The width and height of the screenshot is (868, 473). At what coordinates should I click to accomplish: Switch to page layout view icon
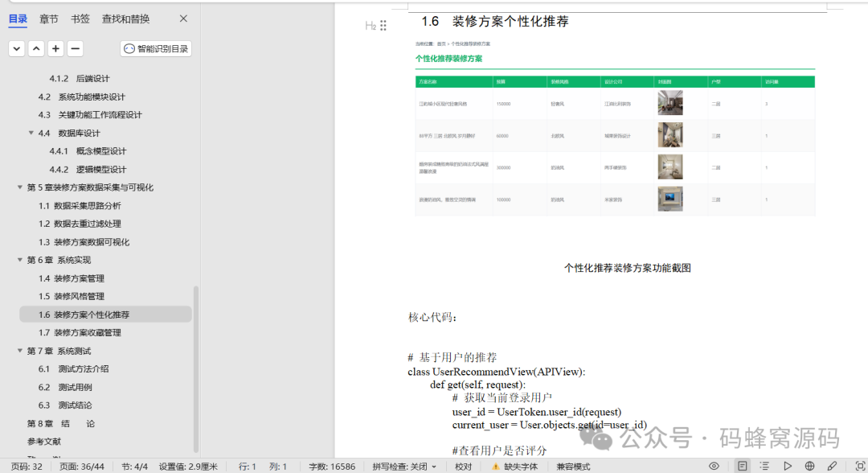point(743,467)
